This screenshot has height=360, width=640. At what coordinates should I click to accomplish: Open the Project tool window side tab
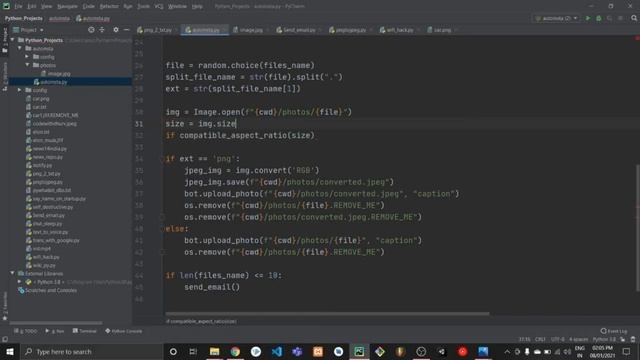(x=5, y=39)
